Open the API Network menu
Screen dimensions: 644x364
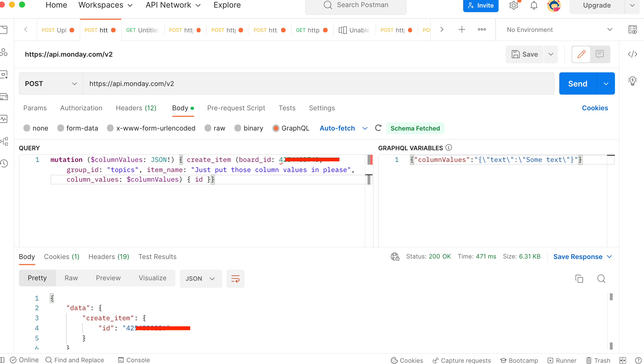[x=173, y=5]
